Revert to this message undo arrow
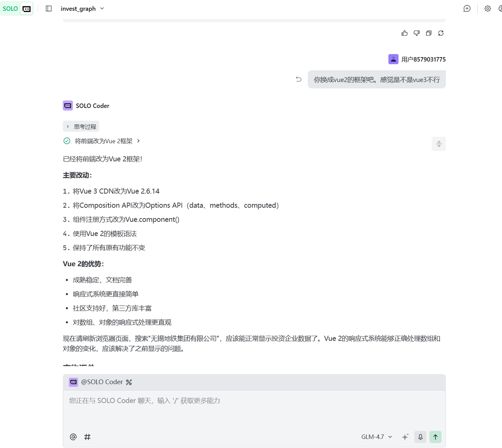502x448 pixels. (299, 79)
